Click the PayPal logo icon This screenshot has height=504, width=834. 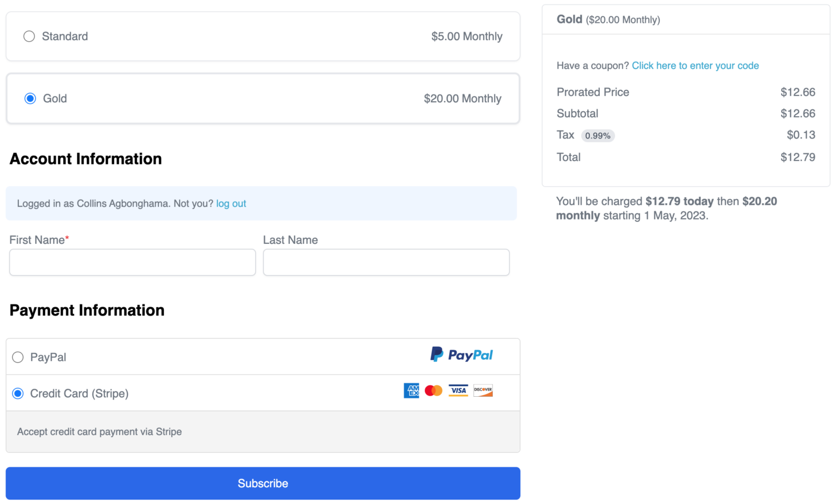(461, 355)
